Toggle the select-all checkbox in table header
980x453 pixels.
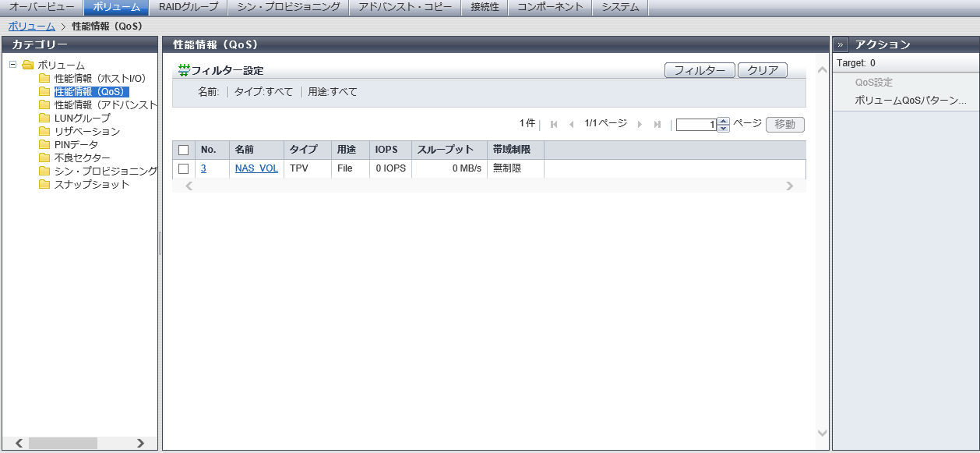click(x=184, y=150)
